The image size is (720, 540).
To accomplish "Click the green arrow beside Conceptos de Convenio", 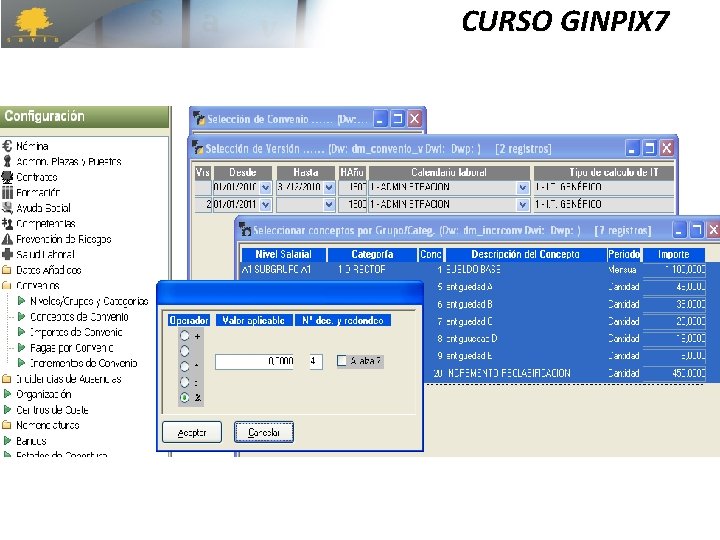I will coord(21,316).
